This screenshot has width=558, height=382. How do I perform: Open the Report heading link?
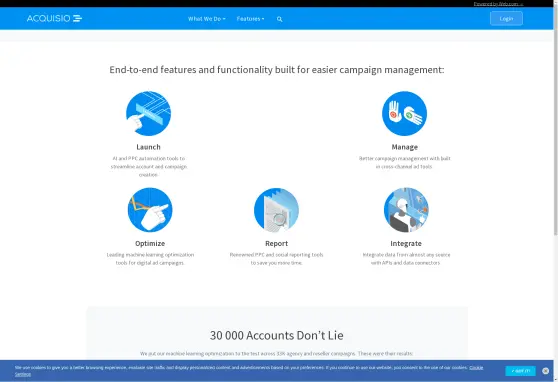[276, 244]
